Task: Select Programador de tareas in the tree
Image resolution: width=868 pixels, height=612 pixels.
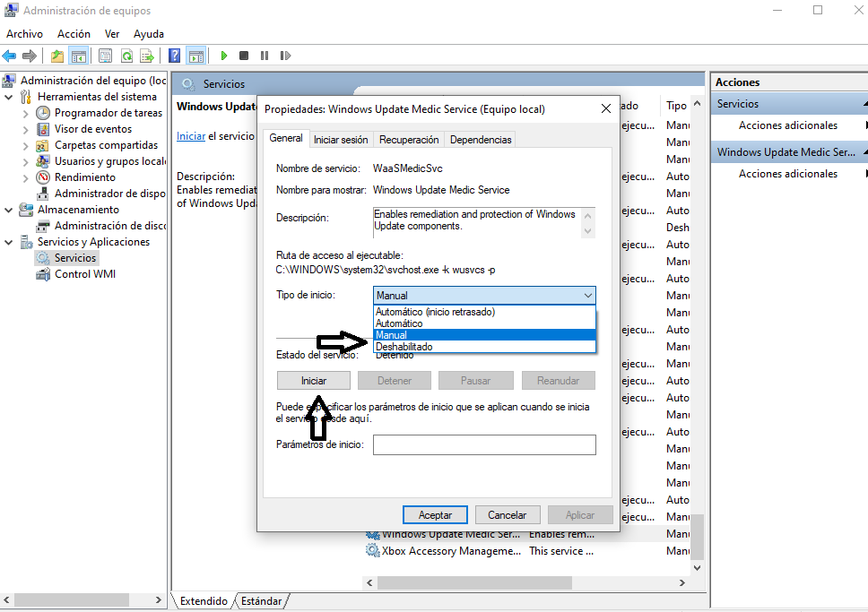Action: click(x=108, y=113)
